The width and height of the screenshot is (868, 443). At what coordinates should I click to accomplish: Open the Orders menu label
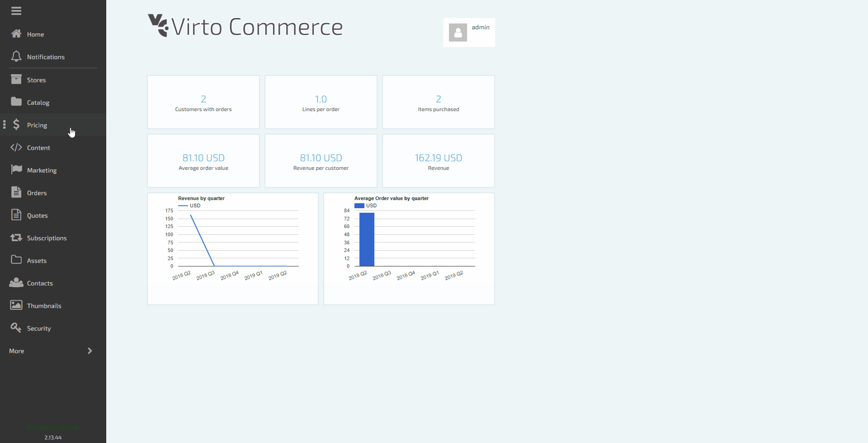click(x=37, y=193)
